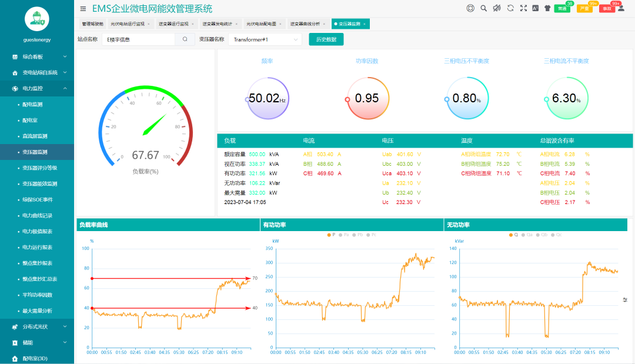Enter fullscreen mode via expand icon

click(523, 8)
